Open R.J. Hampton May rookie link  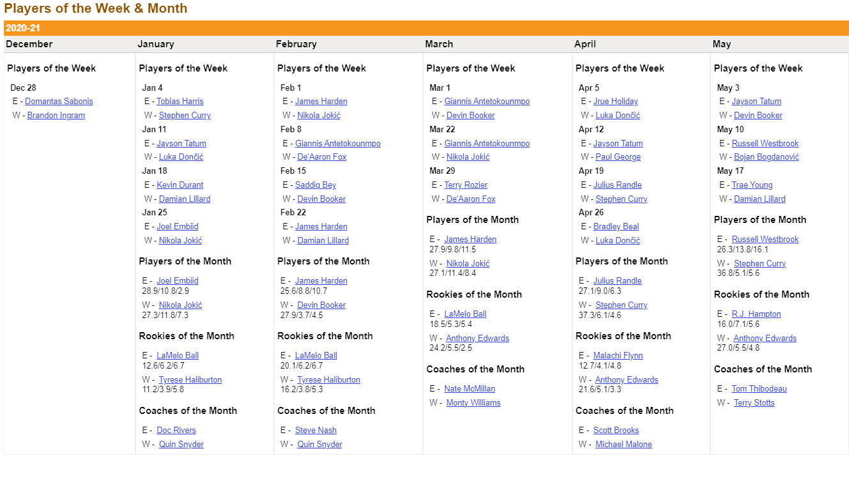tap(756, 314)
